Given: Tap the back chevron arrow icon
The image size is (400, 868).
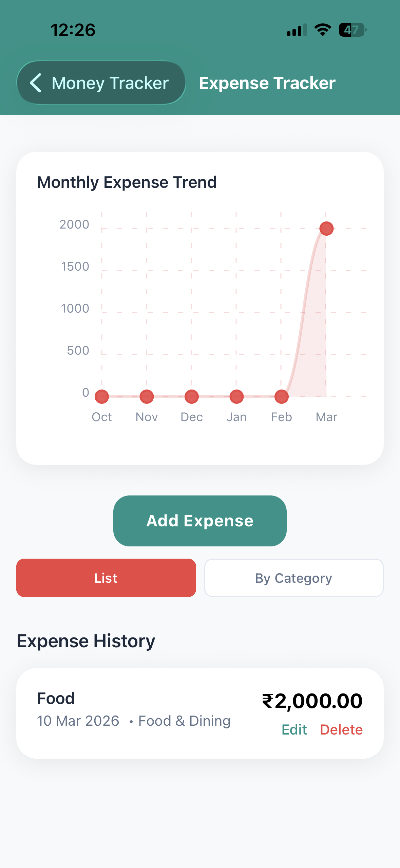Looking at the screenshot, I should tap(36, 83).
